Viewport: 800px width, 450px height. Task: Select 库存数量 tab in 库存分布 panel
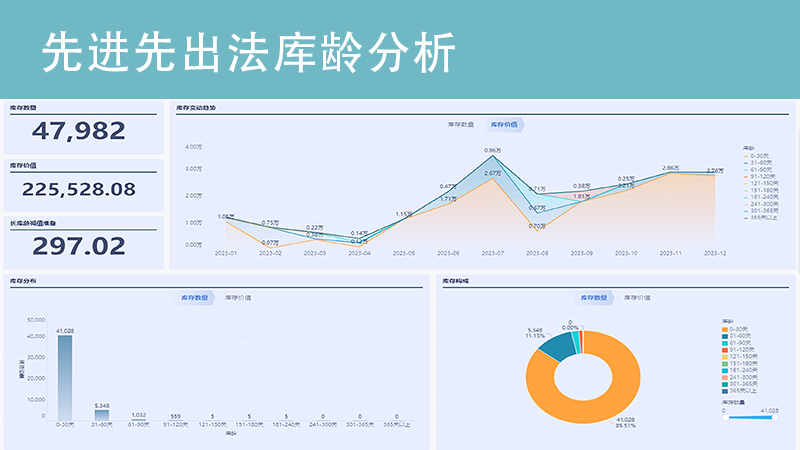pyautogui.click(x=195, y=297)
